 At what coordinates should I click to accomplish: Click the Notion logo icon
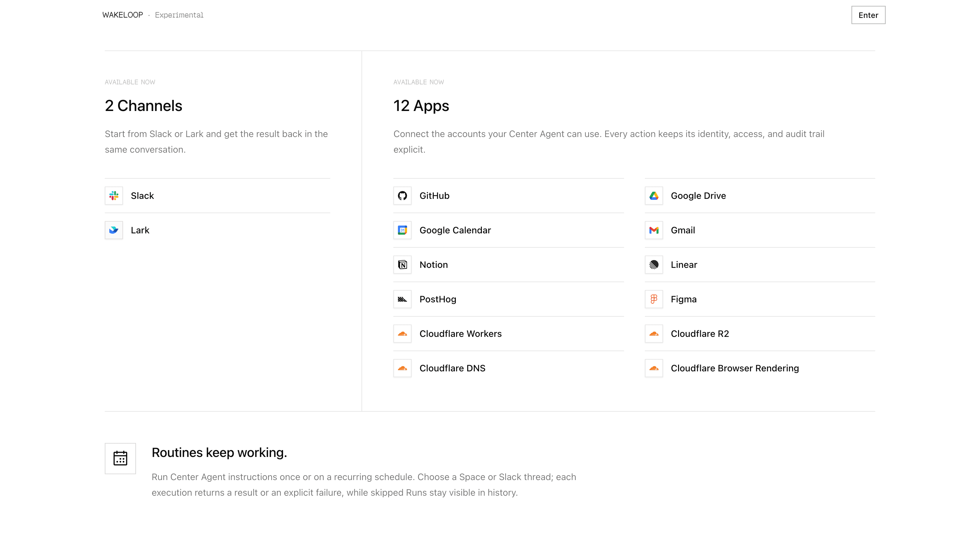(x=402, y=265)
